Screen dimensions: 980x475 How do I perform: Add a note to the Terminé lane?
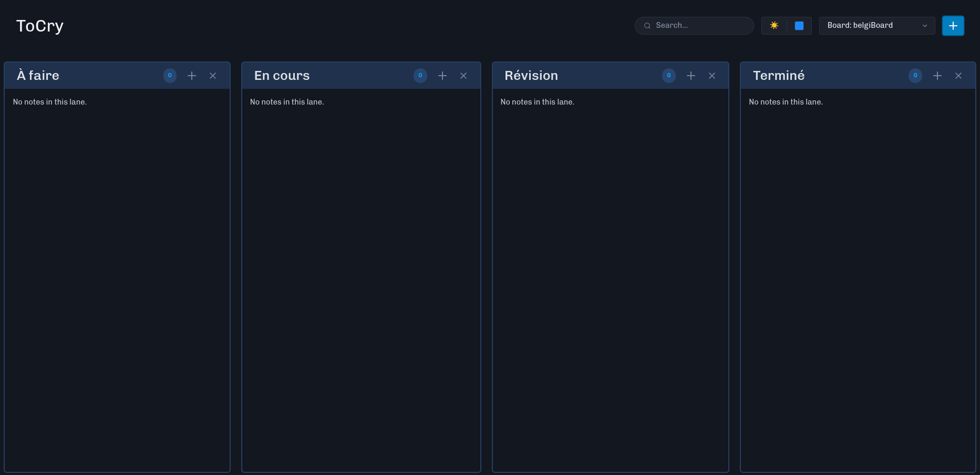(x=937, y=76)
